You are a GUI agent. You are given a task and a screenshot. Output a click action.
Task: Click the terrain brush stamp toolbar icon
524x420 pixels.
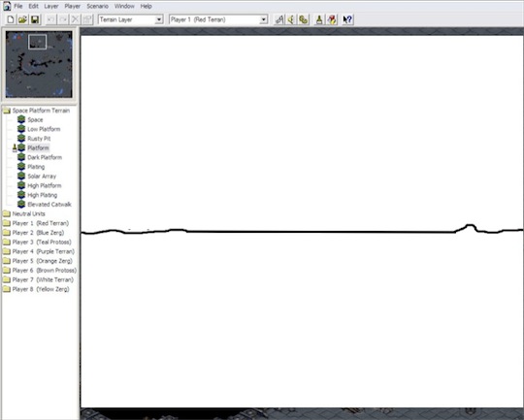pos(319,19)
